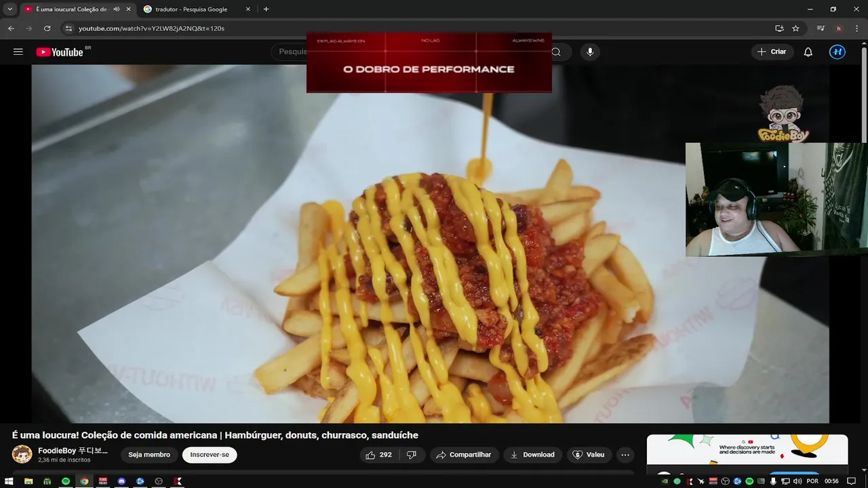The image size is (868, 488).
Task: Open Spotify from the taskbar
Action: [66, 481]
